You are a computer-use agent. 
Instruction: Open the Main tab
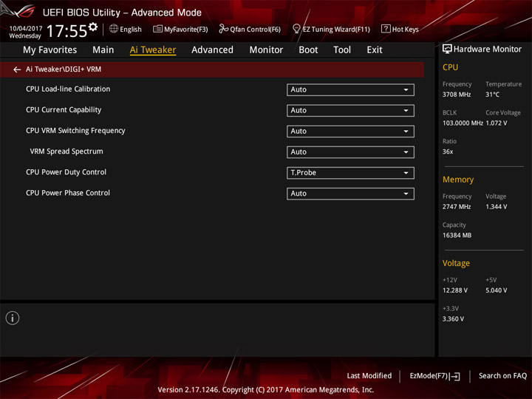103,50
